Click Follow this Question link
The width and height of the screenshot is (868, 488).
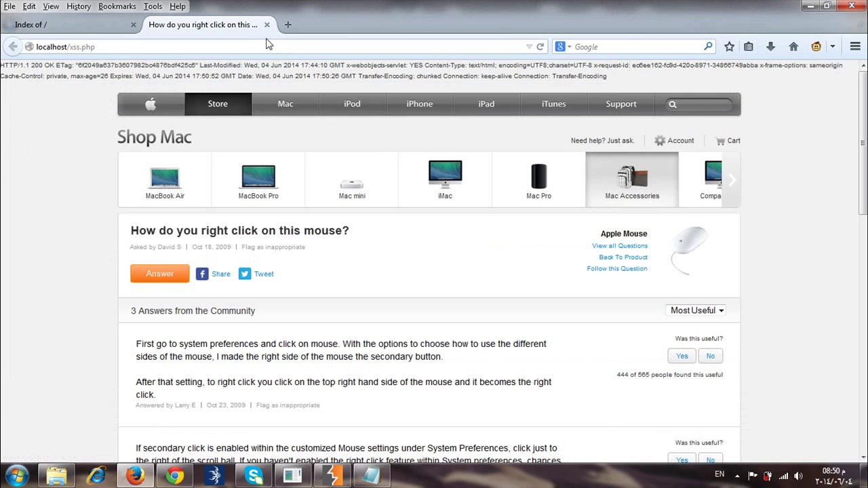point(617,269)
